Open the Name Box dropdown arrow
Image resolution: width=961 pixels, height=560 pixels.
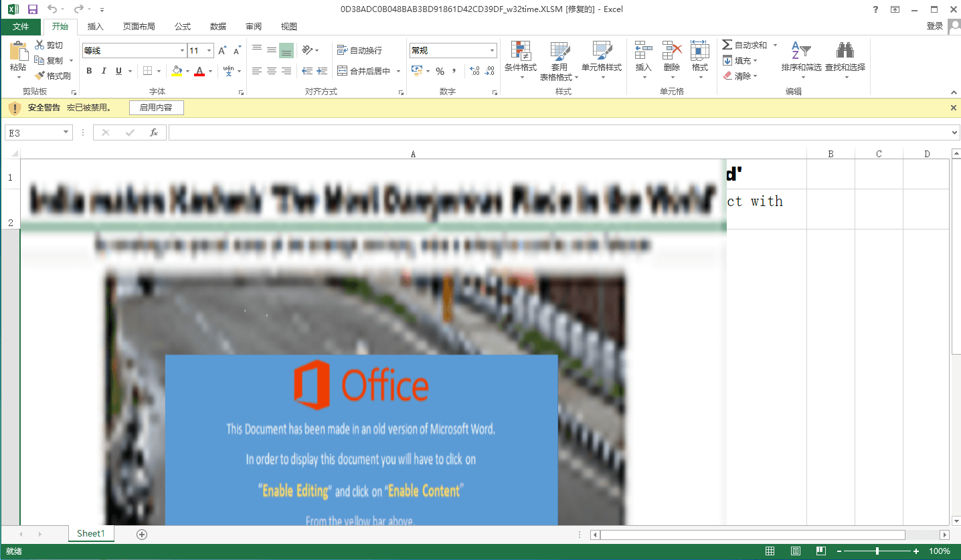pyautogui.click(x=66, y=132)
